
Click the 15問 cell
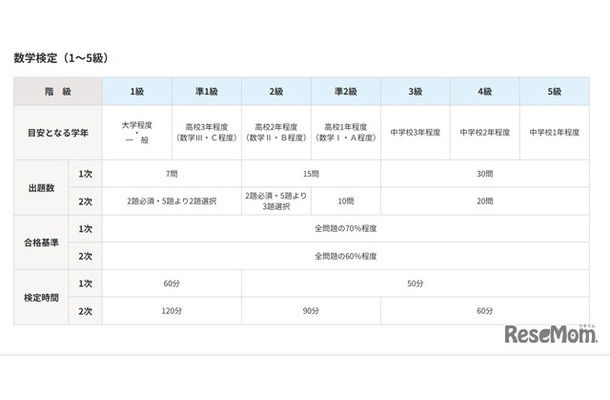point(311,173)
